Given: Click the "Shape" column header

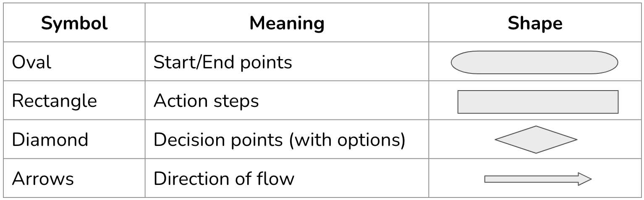Looking at the screenshot, I should (535, 23).
